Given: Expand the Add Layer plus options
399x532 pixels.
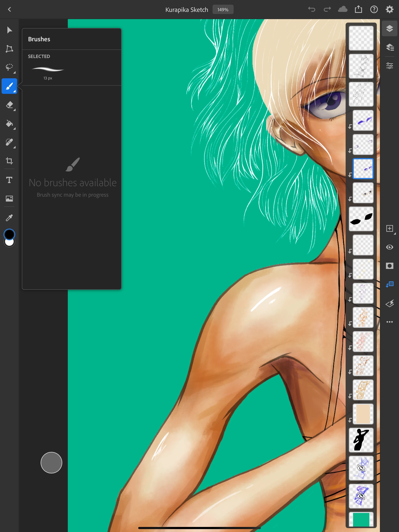Looking at the screenshot, I should click(x=389, y=228).
